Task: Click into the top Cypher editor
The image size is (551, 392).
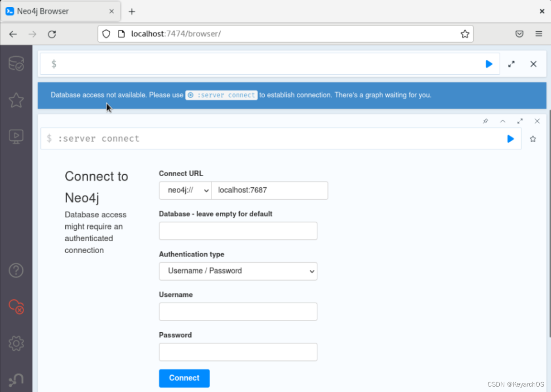Action: pyautogui.click(x=270, y=64)
